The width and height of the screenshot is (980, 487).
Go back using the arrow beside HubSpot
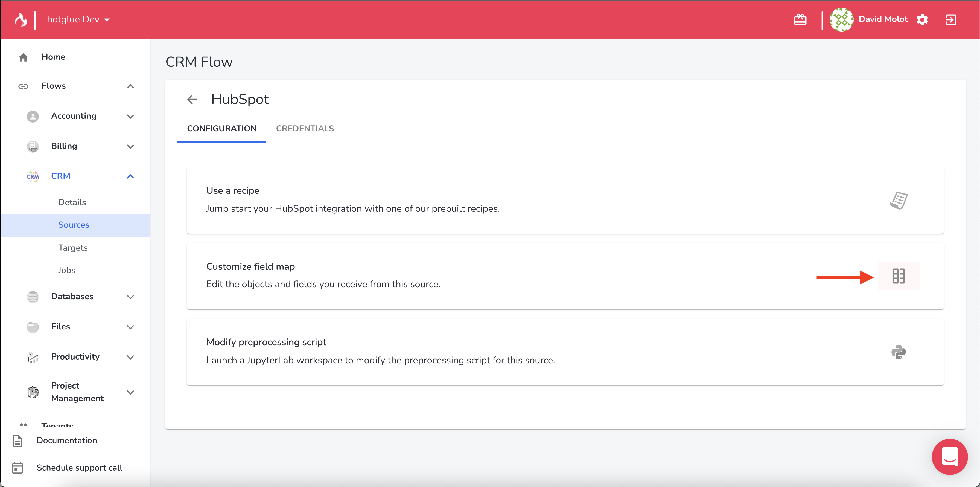pos(192,99)
